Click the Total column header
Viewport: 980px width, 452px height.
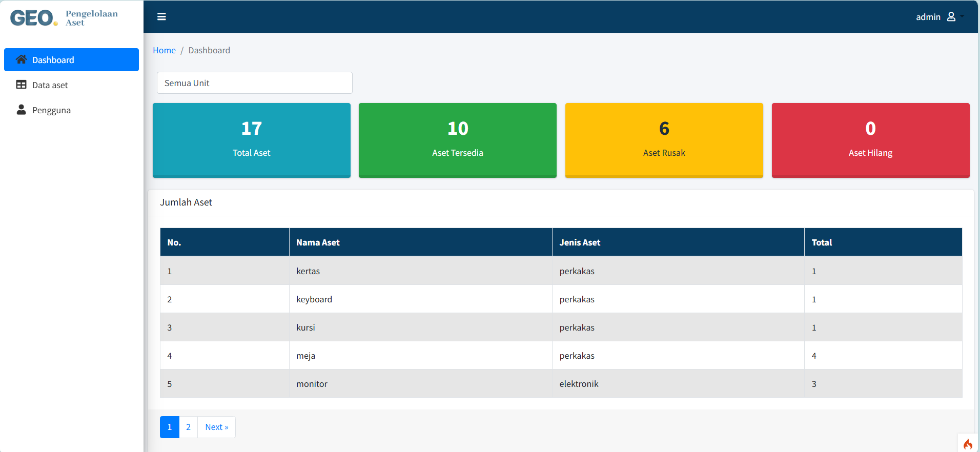(883, 242)
